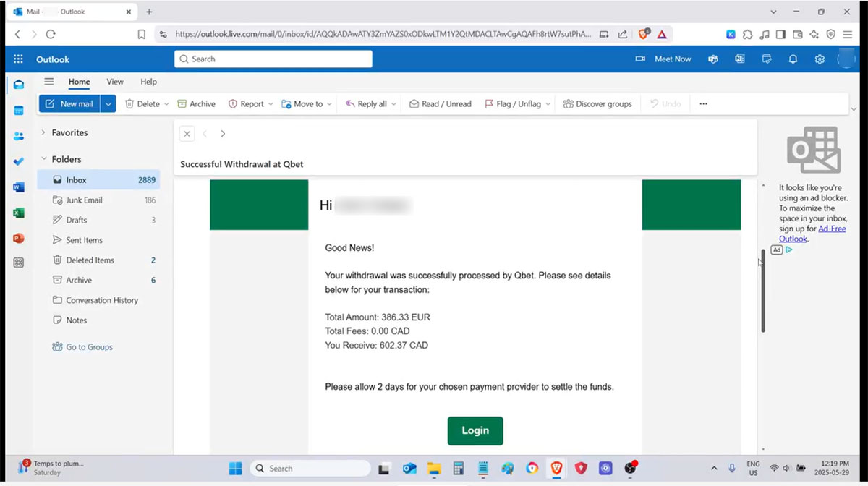Open the Drafts folder
The height and width of the screenshot is (486, 868).
[98, 220]
